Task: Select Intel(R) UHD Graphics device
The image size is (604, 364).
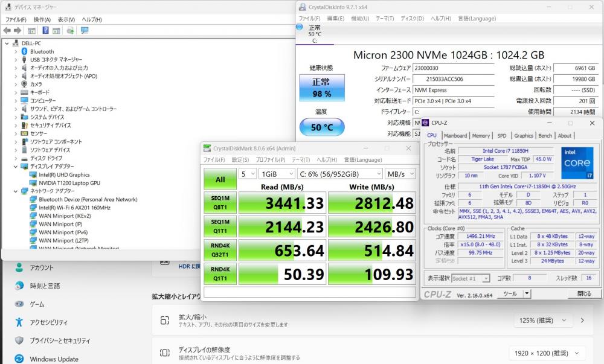Action: tap(64, 174)
